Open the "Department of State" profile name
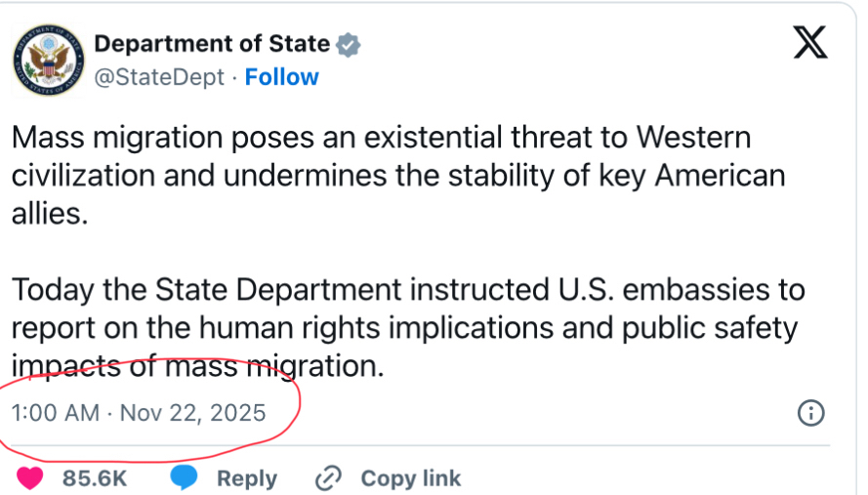Image resolution: width=868 pixels, height=495 pixels. (211, 44)
